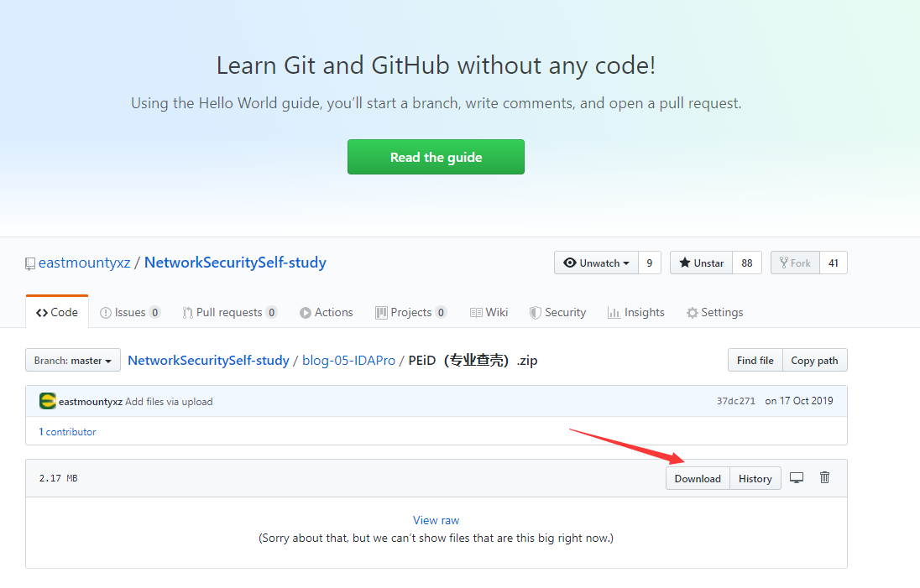Open the NetworkSecuritySelf-study repository title link
This screenshot has height=588, width=920.
pos(235,263)
